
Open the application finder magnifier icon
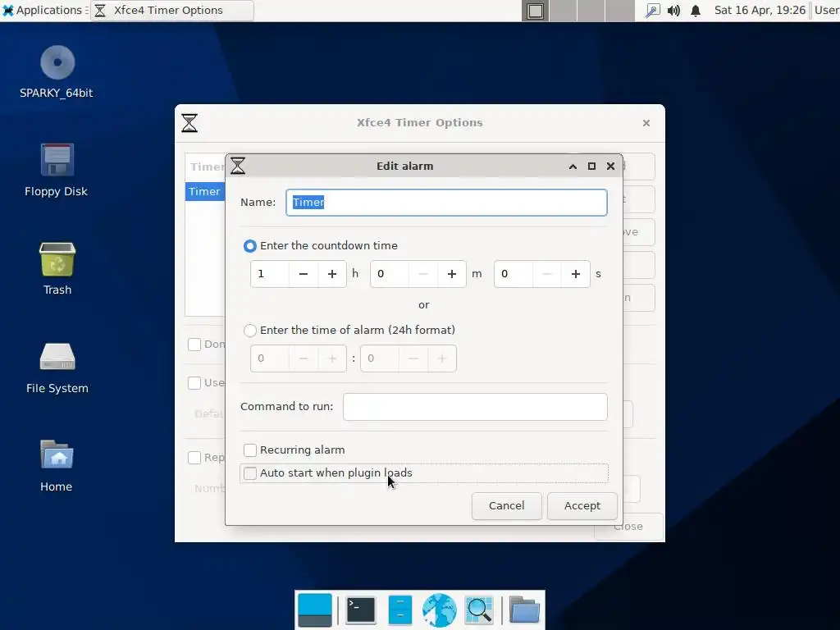pos(479,610)
